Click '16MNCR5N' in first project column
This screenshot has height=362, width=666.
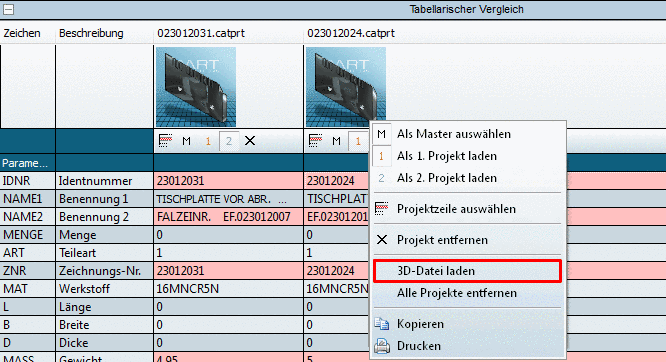(229, 289)
